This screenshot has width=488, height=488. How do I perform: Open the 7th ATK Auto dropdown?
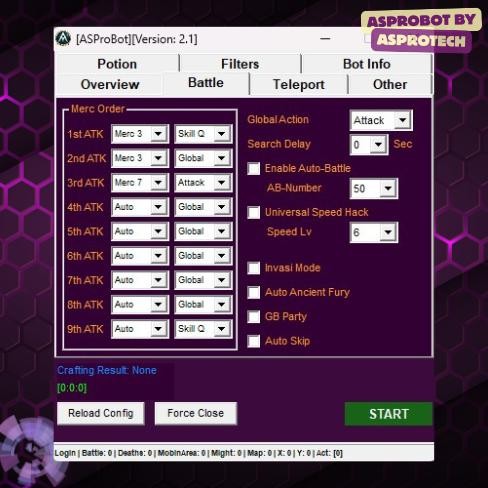point(140,280)
